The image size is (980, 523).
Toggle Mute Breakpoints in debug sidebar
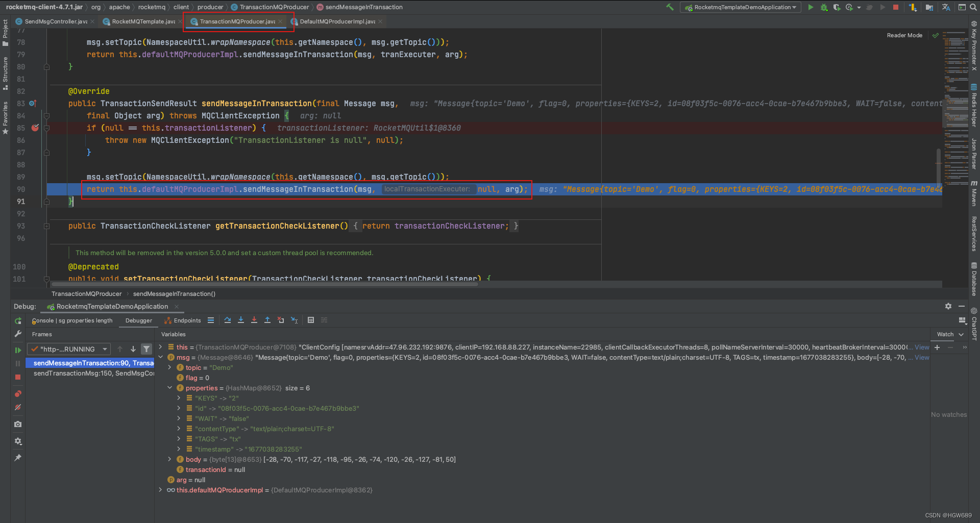pyautogui.click(x=18, y=407)
